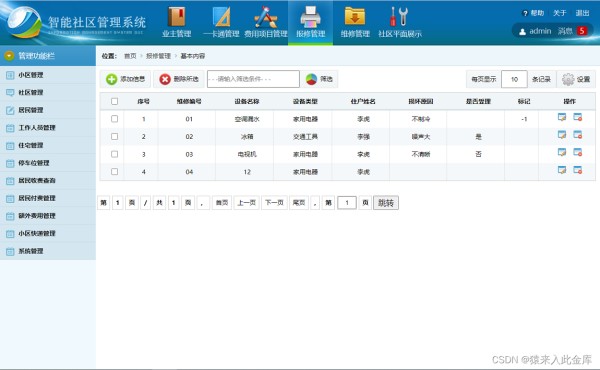Focus the page number jump input
Image resolution: width=600 pixels, height=370 pixels.
pyautogui.click(x=347, y=203)
